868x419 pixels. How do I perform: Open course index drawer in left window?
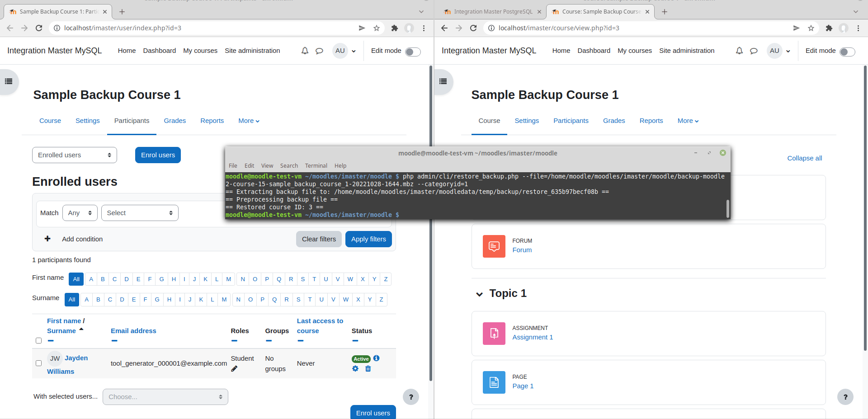(9, 82)
